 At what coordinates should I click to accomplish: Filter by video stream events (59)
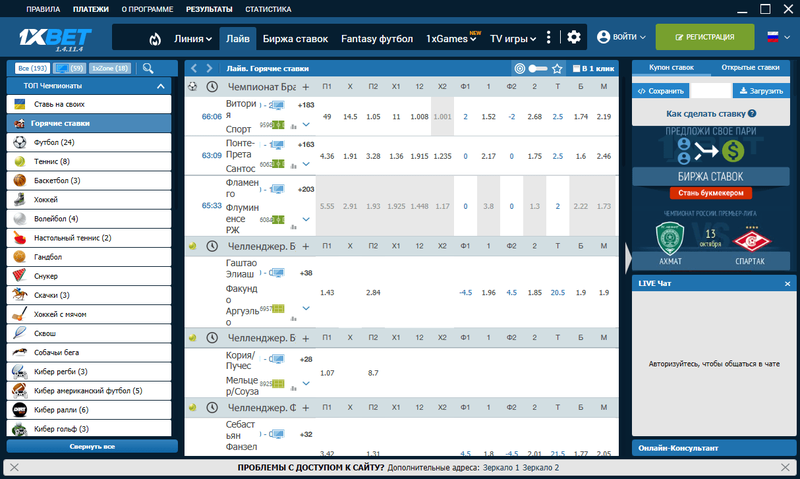[x=69, y=68]
